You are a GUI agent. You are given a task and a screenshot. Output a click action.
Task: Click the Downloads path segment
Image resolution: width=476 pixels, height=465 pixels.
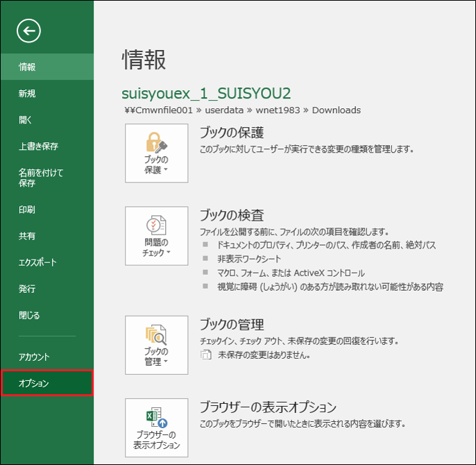pos(337,110)
